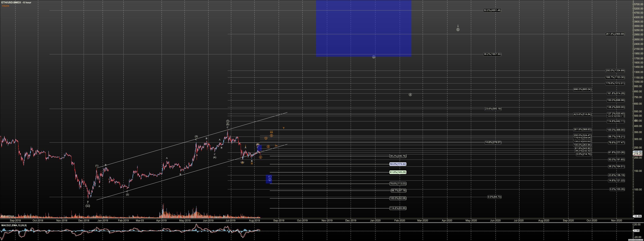This screenshot has width=644, height=241.
Task: Click the circled 3 marker under the big blue box
Action: [373, 57]
